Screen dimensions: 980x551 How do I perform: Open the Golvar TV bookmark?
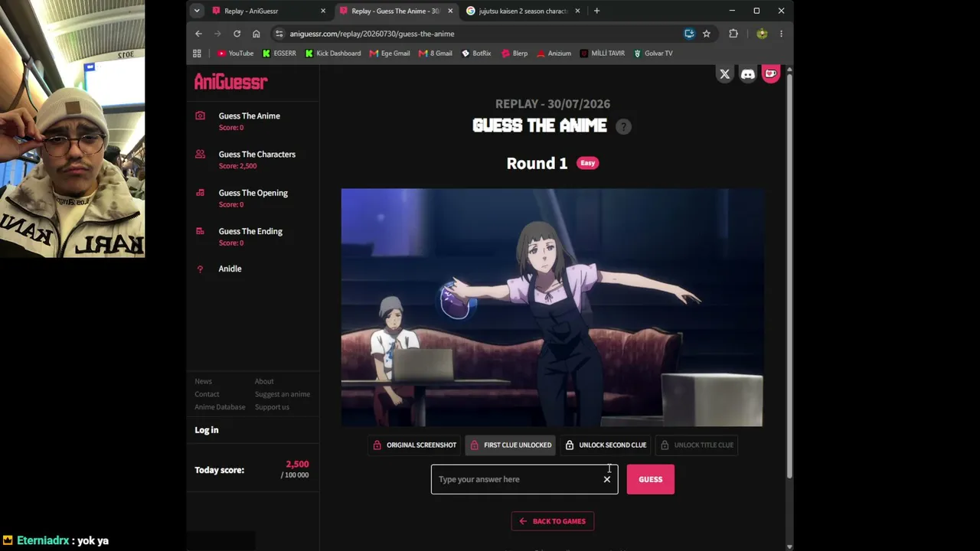pos(653,54)
